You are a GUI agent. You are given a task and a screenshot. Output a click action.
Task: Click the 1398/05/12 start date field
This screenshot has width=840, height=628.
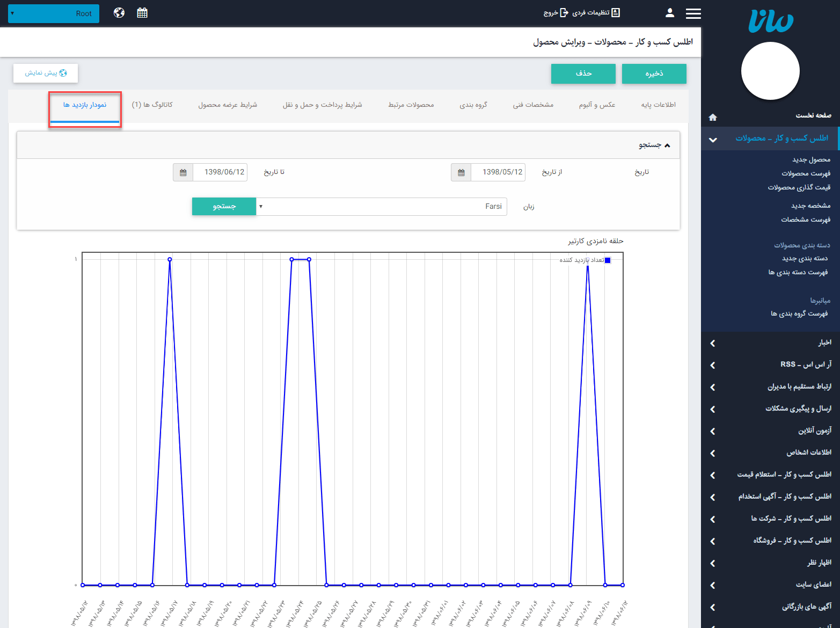click(498, 172)
